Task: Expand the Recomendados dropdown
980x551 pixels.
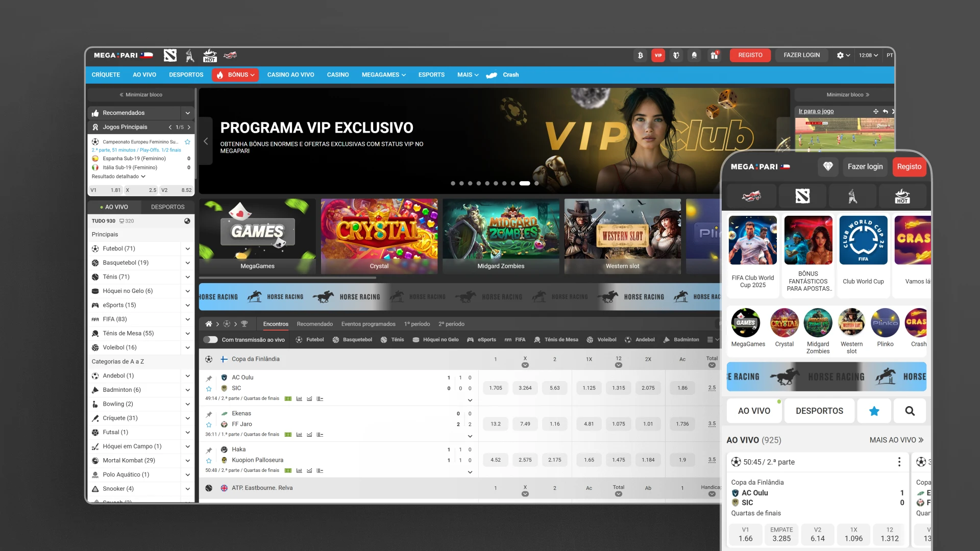Action: pyautogui.click(x=187, y=113)
